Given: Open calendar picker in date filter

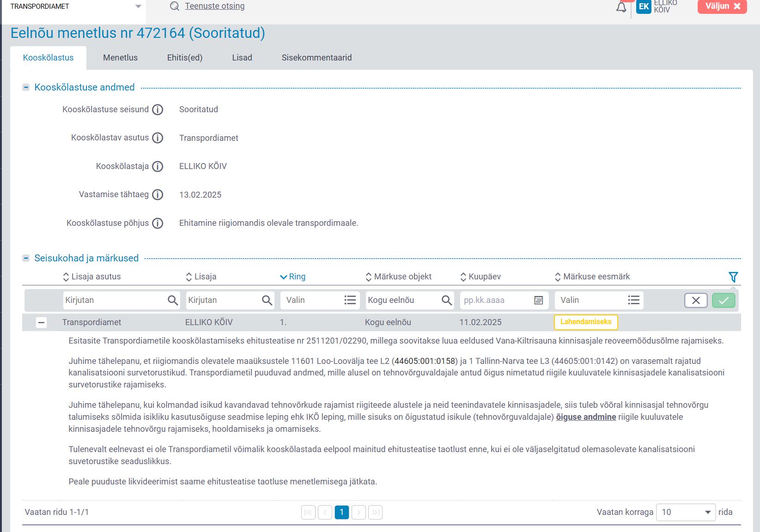Looking at the screenshot, I should click(539, 300).
